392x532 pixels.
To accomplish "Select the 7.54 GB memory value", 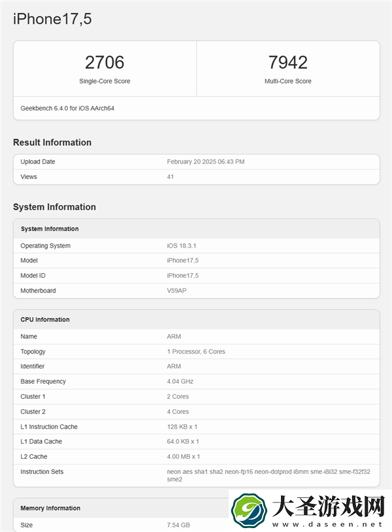I will (x=178, y=525).
